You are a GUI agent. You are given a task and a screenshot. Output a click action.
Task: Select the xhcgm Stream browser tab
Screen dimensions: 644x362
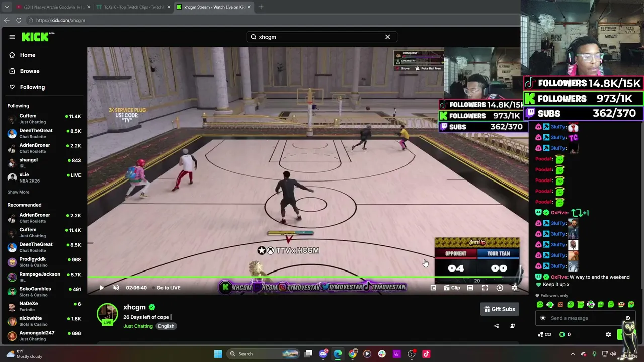pos(213,7)
